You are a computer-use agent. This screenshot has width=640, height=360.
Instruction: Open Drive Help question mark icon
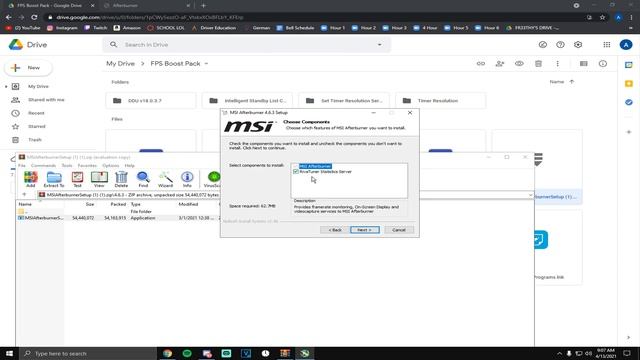tap(560, 44)
